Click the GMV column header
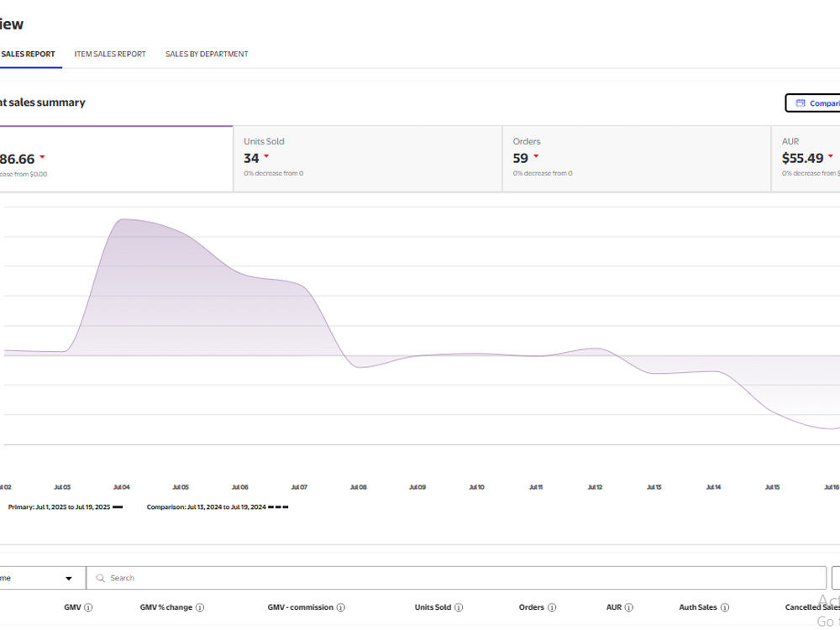 (72, 607)
